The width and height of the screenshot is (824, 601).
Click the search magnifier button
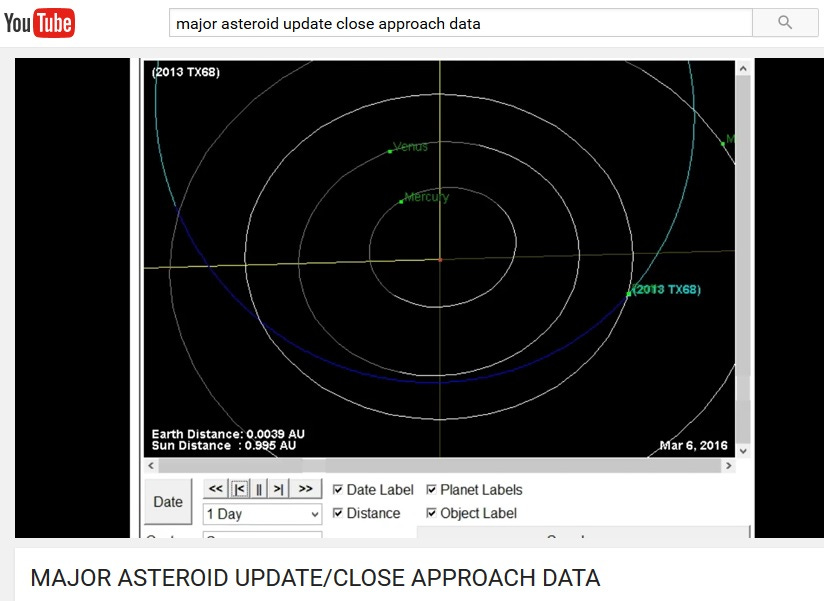(x=785, y=23)
